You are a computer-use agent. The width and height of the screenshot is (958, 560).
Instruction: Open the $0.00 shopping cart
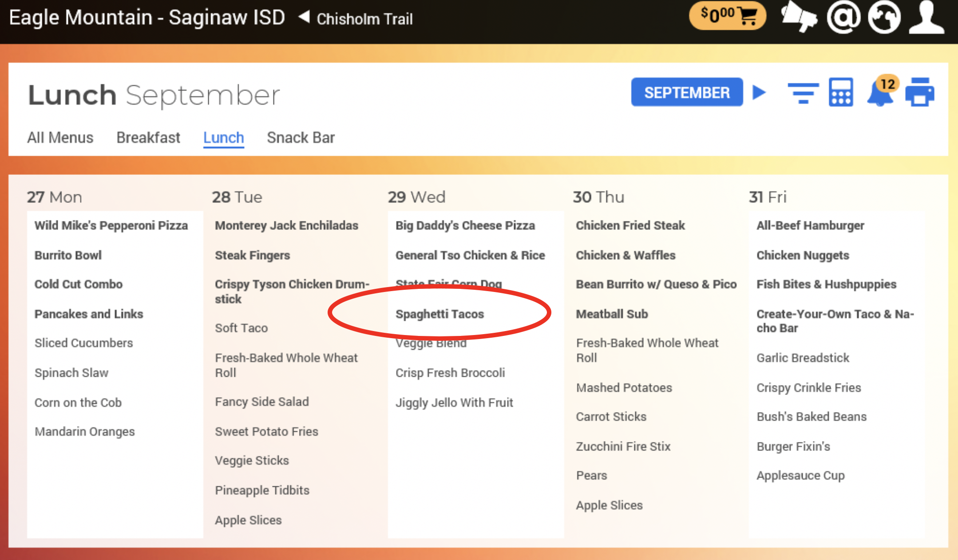click(727, 16)
